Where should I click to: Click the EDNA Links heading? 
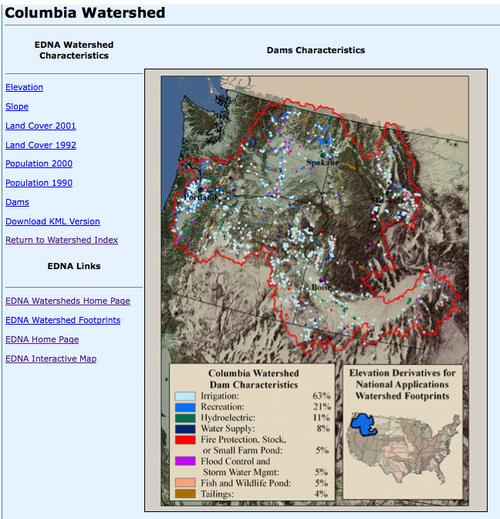coord(74,266)
